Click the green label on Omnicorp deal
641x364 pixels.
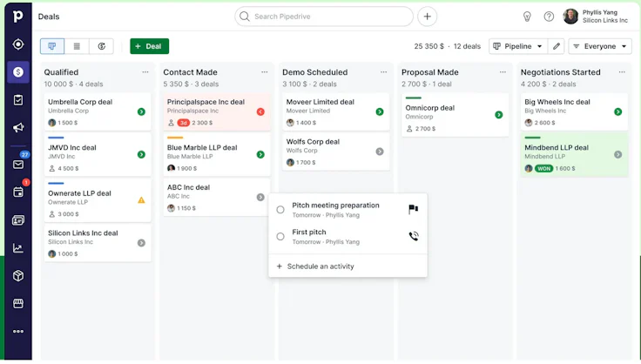click(414, 98)
